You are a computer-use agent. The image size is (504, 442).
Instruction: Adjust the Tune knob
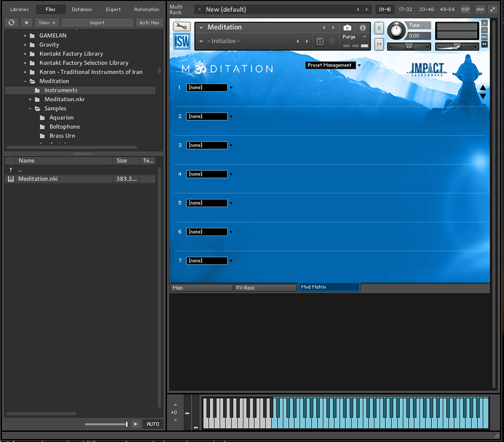[396, 31]
